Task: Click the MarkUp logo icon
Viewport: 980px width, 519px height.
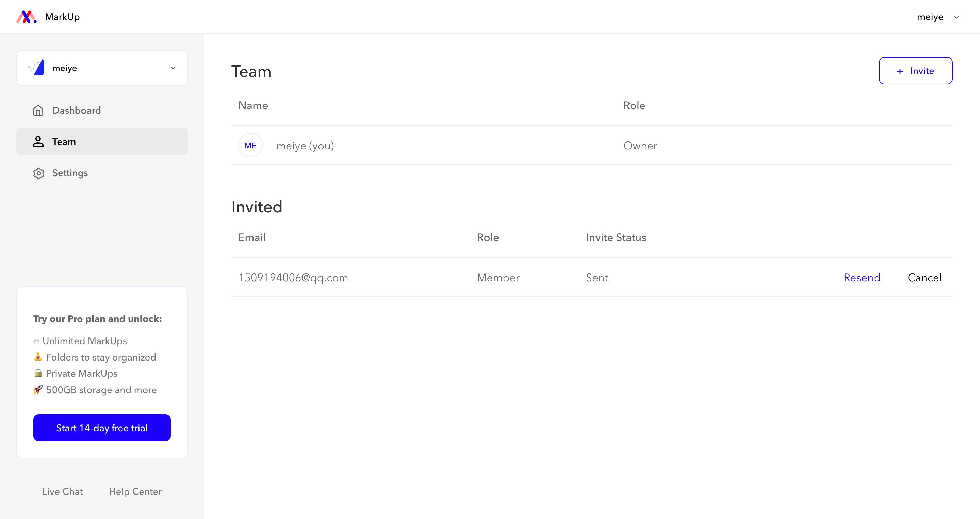Action: pyautogui.click(x=27, y=17)
